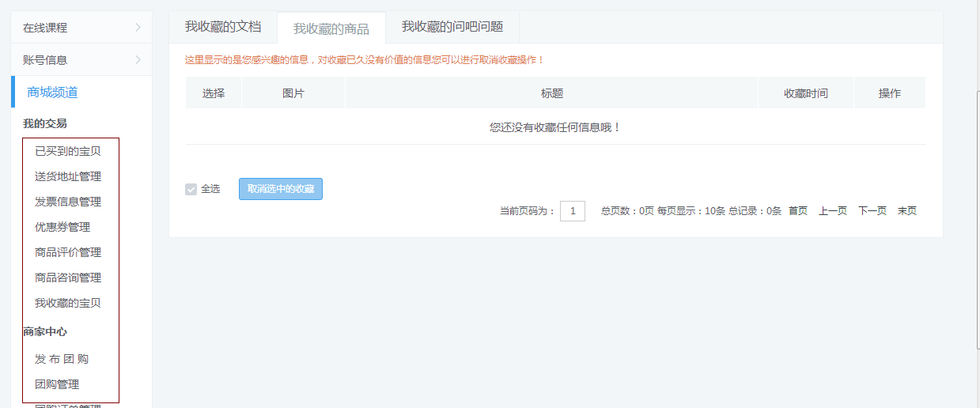980x408 pixels.
Task: Open 发票信息管理 in sidebar
Action: click(68, 202)
